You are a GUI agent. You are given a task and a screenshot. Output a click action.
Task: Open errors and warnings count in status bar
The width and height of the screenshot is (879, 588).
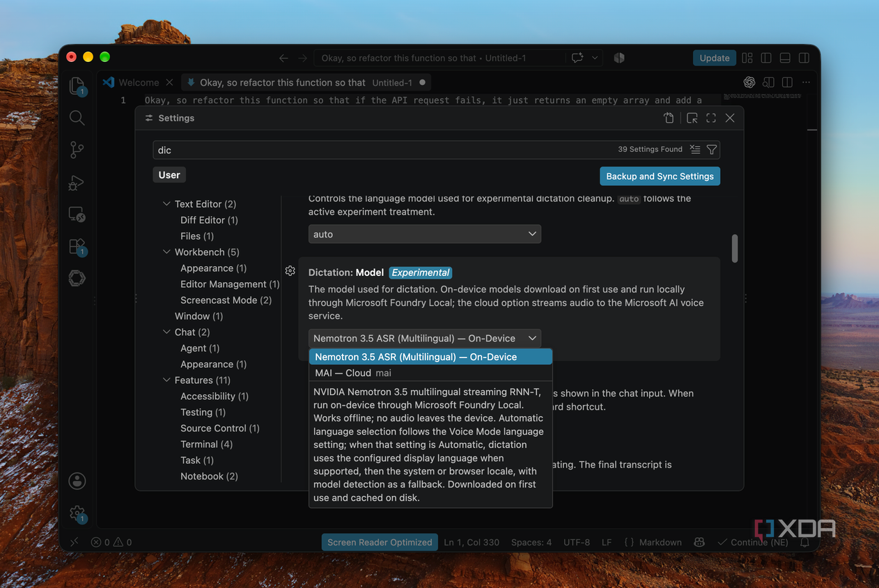click(111, 542)
